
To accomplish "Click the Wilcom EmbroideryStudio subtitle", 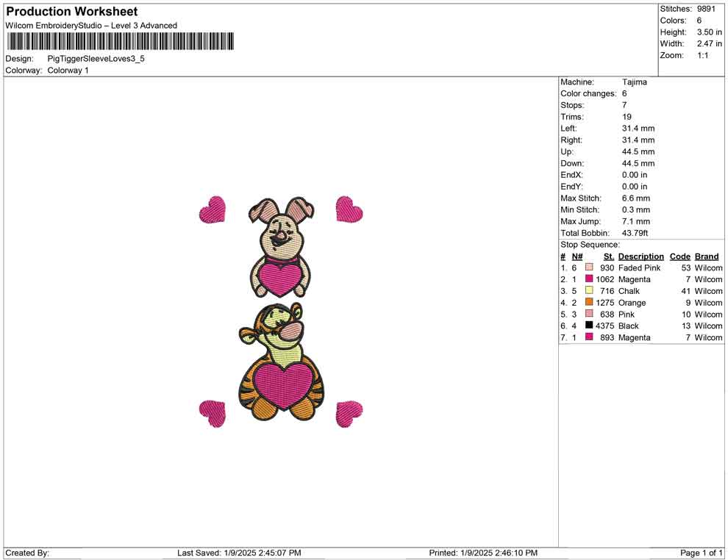I will [91, 26].
